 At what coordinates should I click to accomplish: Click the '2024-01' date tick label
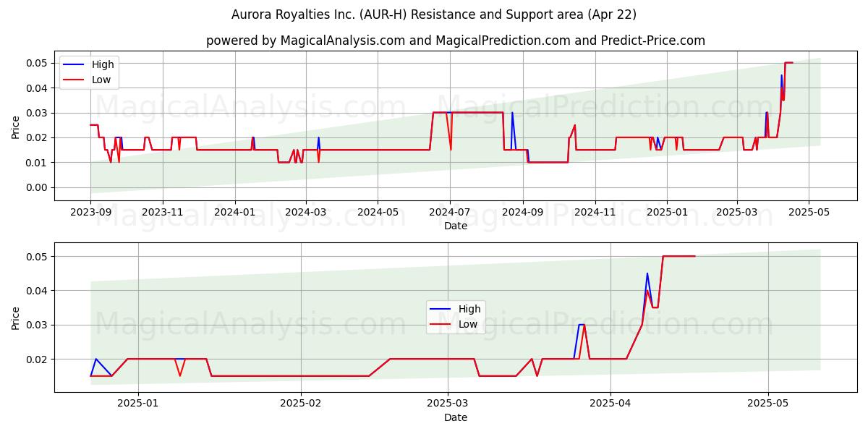click(234, 213)
